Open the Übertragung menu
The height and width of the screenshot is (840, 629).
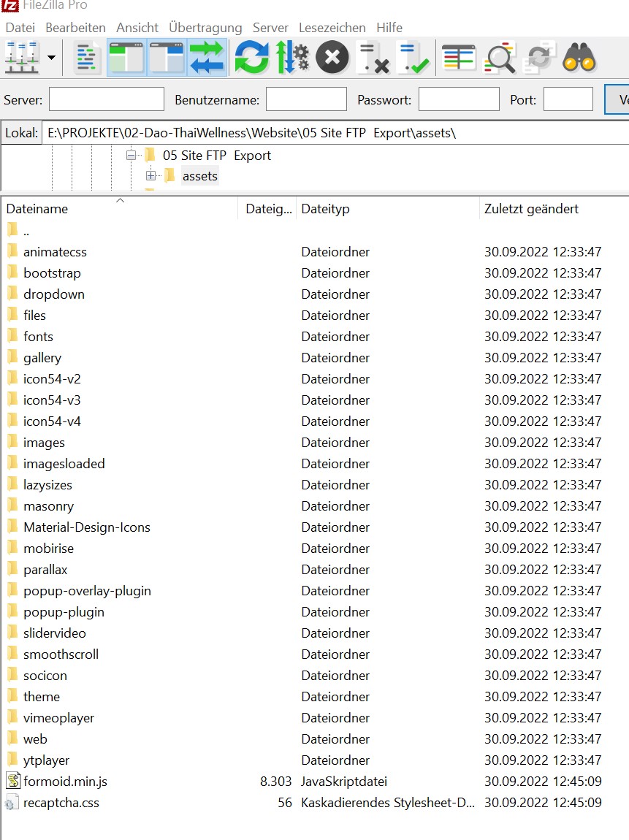pos(205,28)
